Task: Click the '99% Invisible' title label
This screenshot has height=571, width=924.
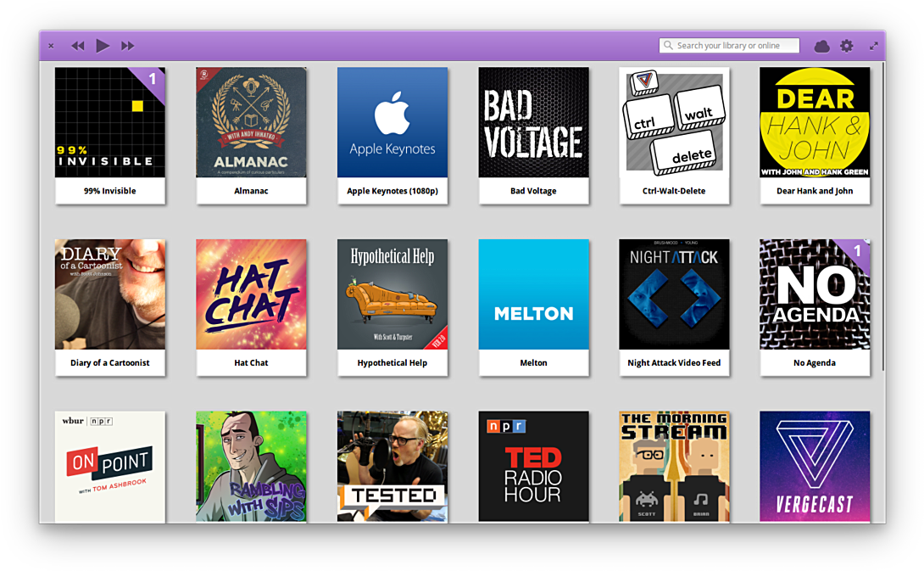Action: point(109,191)
